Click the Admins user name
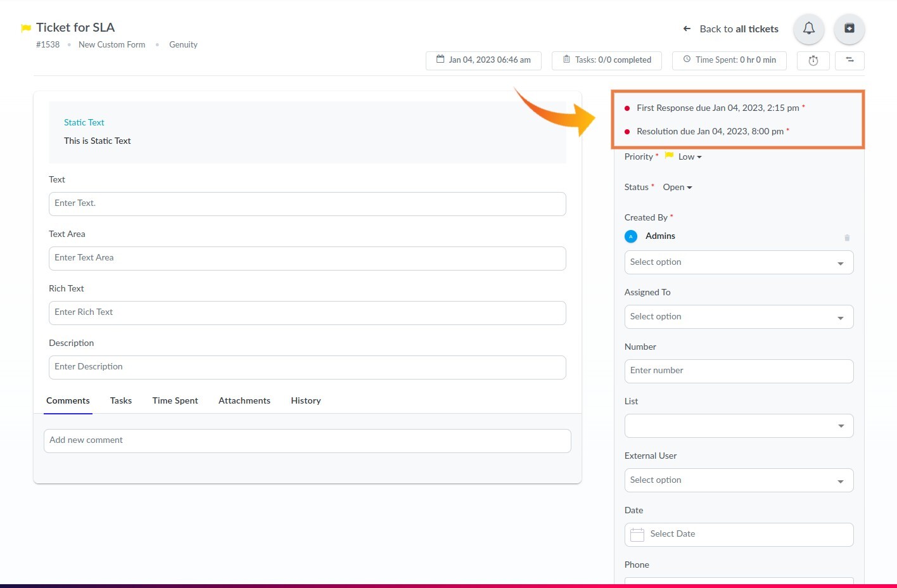The image size is (897, 588). coord(660,236)
